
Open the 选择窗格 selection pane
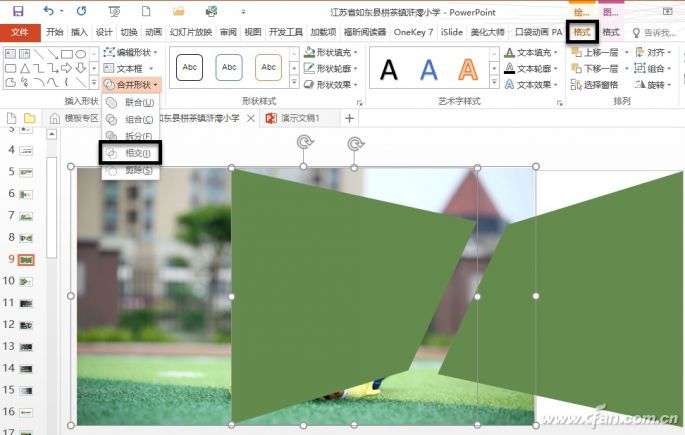click(595, 85)
